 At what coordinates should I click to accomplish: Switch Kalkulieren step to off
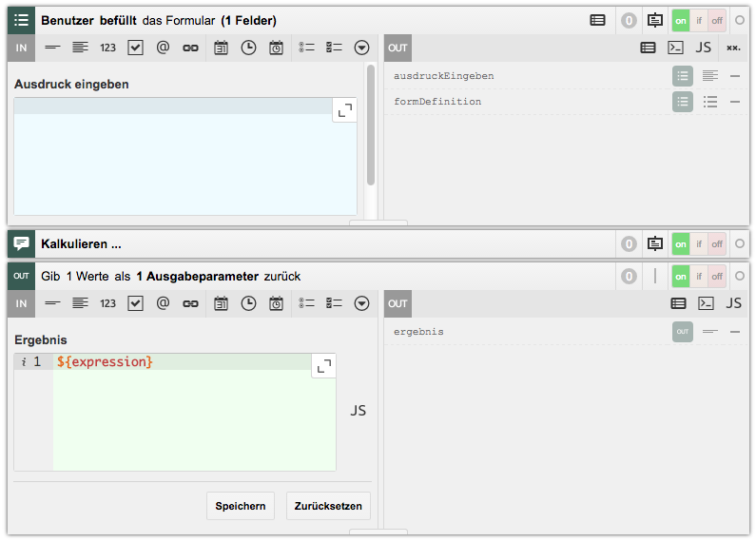click(x=717, y=244)
